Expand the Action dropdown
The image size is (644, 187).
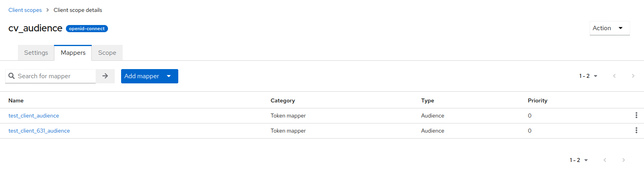click(x=609, y=28)
